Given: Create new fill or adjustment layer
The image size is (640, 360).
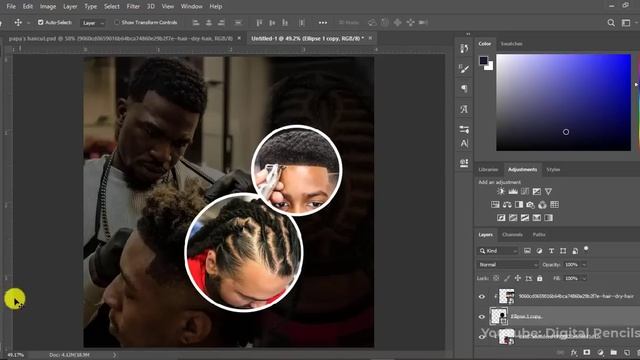Looking at the screenshot, I should (600, 352).
